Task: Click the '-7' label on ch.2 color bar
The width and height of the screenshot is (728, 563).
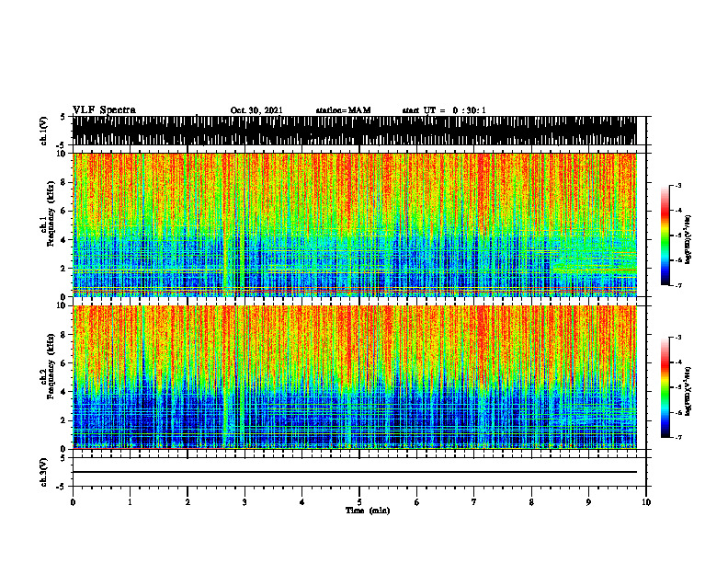Action: point(678,437)
